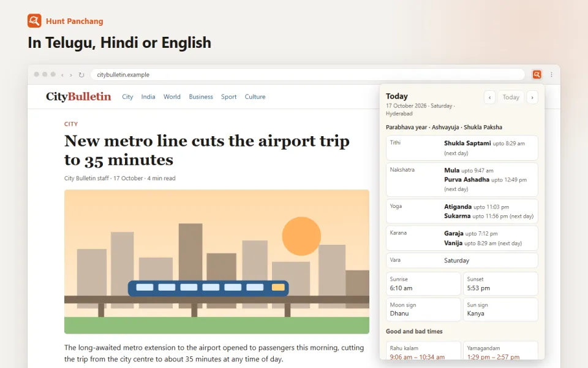Click the Hunt Panchang extension icon in toolbar

point(537,74)
